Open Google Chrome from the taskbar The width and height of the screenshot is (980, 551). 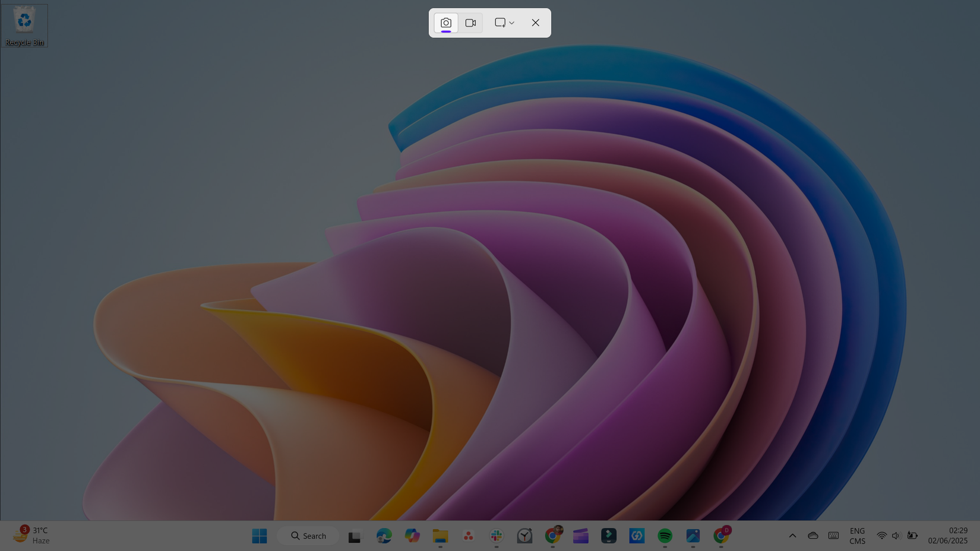pyautogui.click(x=553, y=536)
